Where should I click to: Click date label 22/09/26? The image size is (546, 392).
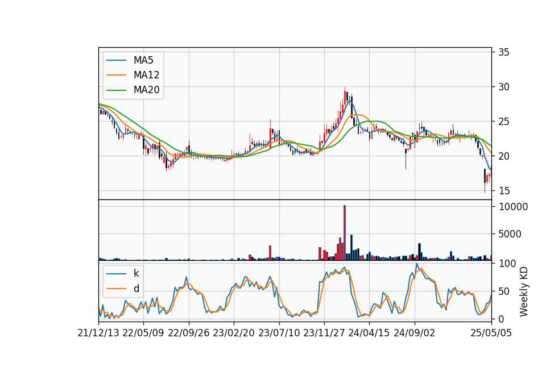tap(189, 333)
